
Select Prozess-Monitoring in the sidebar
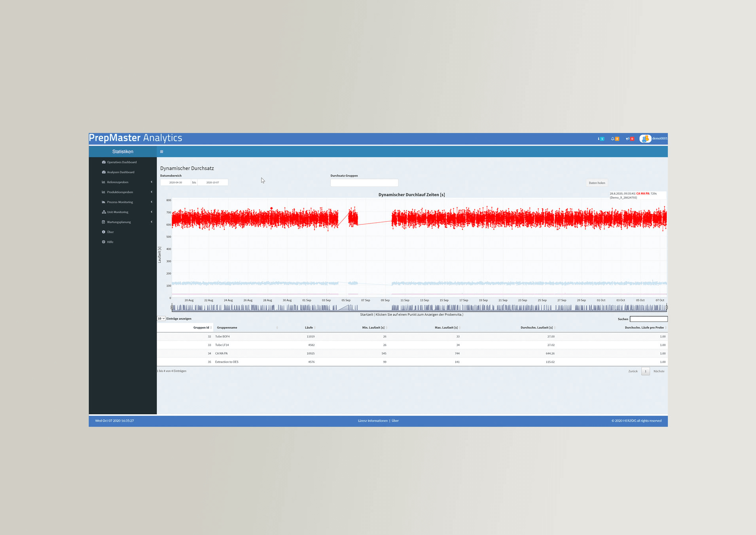point(120,202)
